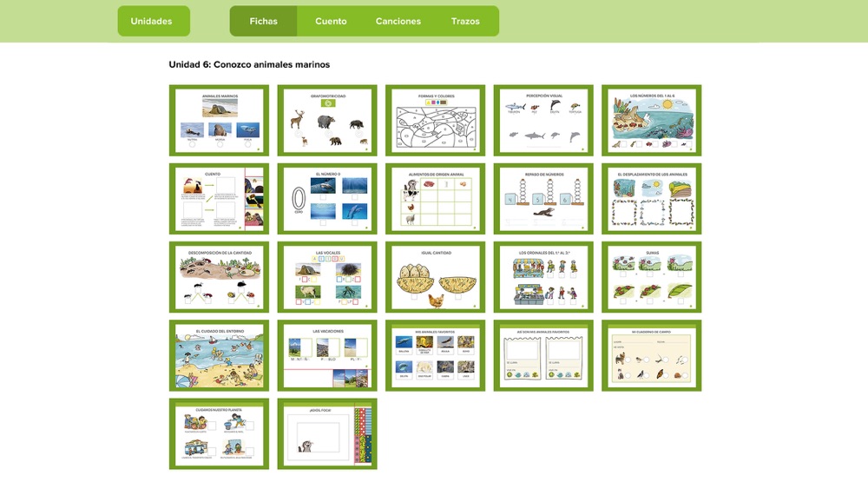868x489 pixels.
Task: Open Cuidamos Nuestro Planeta worksheet
Action: click(x=220, y=434)
